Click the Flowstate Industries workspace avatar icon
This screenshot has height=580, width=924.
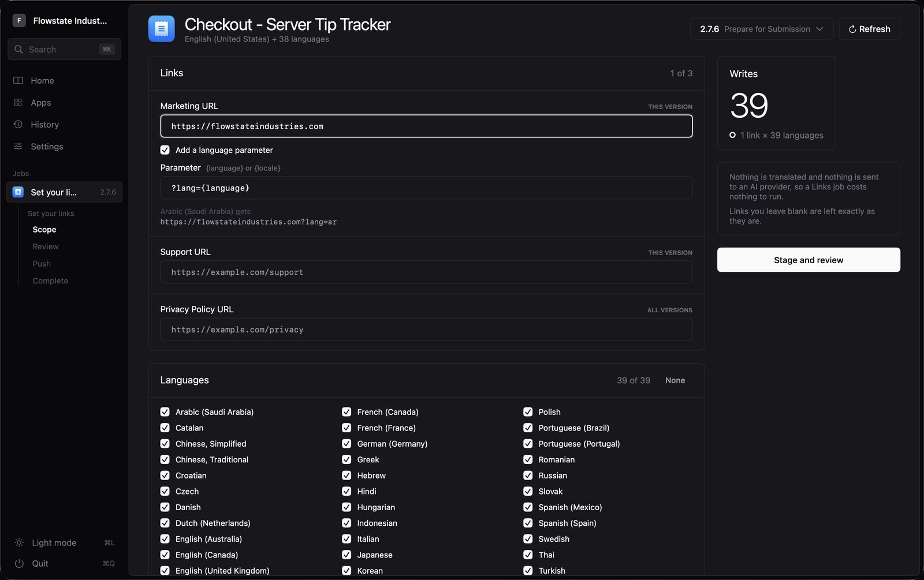click(x=19, y=20)
